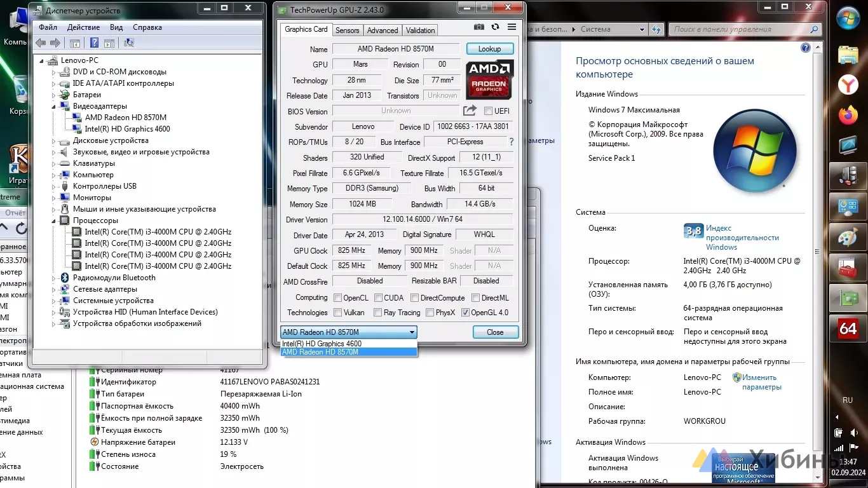
Task: Toggle the OpenGL 4.0 checkbox
Action: (x=465, y=313)
